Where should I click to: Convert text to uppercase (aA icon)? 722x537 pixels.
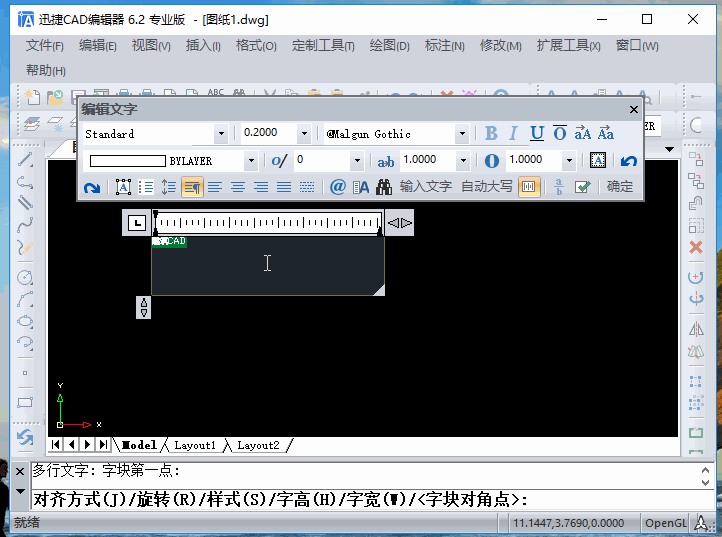(582, 134)
